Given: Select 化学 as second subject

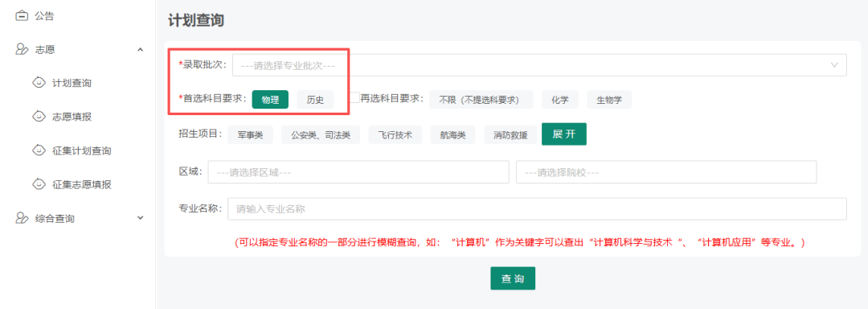Looking at the screenshot, I should (x=559, y=100).
